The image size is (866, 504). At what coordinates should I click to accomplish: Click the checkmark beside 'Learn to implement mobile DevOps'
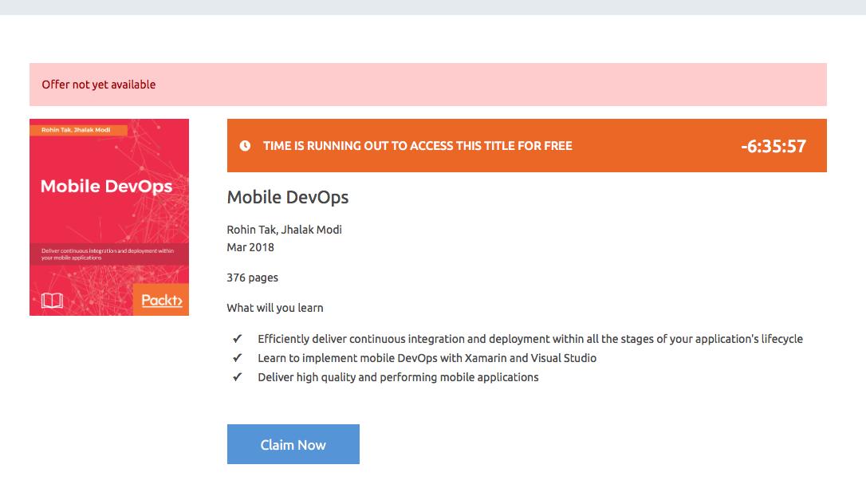click(x=237, y=358)
